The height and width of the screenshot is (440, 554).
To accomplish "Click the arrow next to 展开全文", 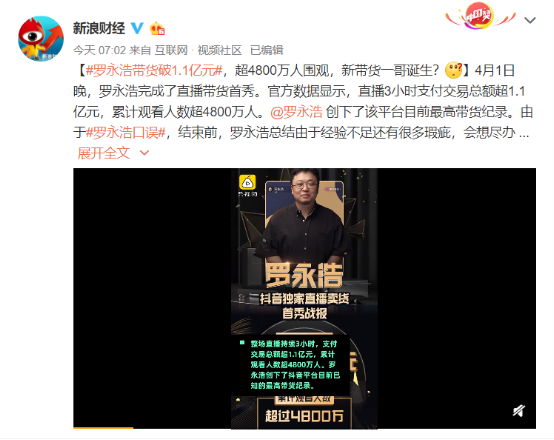I will [x=145, y=153].
